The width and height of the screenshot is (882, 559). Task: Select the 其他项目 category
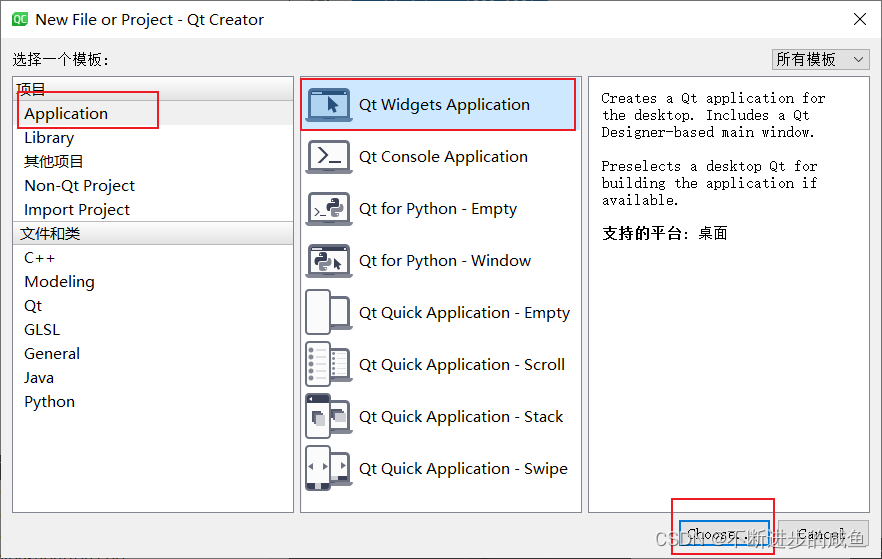tap(153, 162)
